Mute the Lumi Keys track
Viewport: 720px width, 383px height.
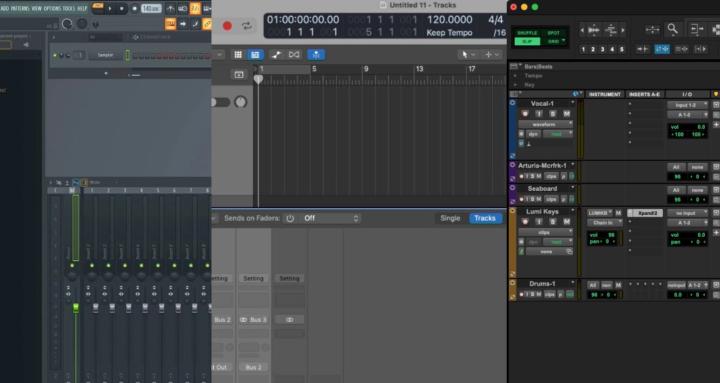[x=567, y=222]
